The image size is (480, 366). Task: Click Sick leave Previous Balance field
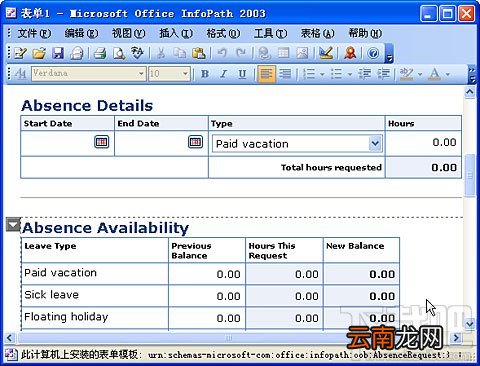(x=207, y=296)
